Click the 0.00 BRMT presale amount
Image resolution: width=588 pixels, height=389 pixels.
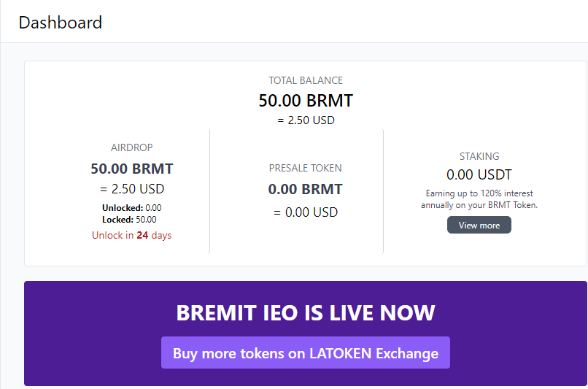pos(305,189)
